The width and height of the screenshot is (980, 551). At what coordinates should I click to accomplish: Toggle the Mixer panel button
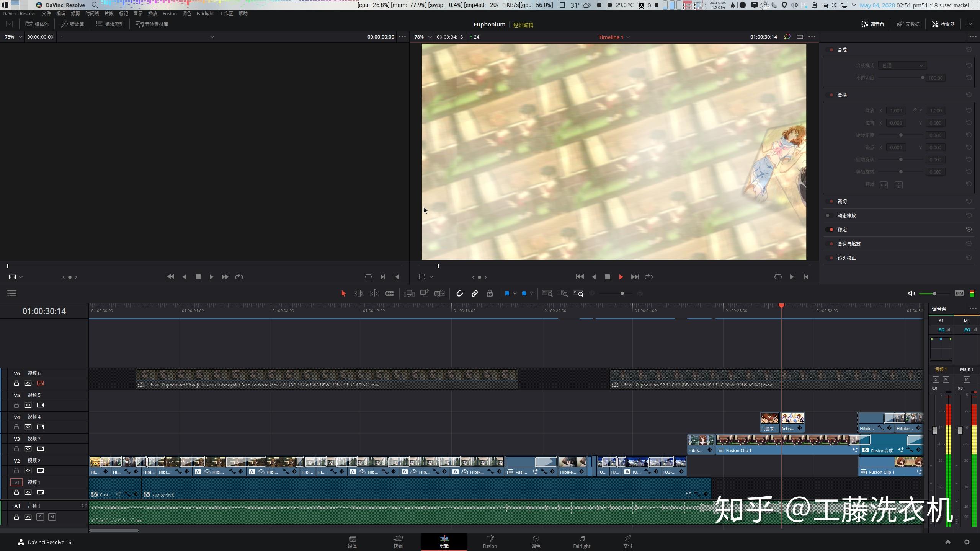coord(873,24)
